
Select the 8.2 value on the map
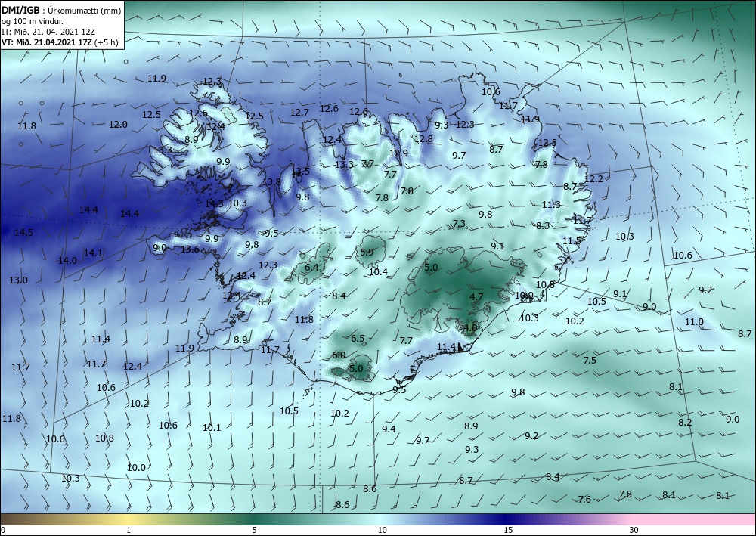point(685,423)
